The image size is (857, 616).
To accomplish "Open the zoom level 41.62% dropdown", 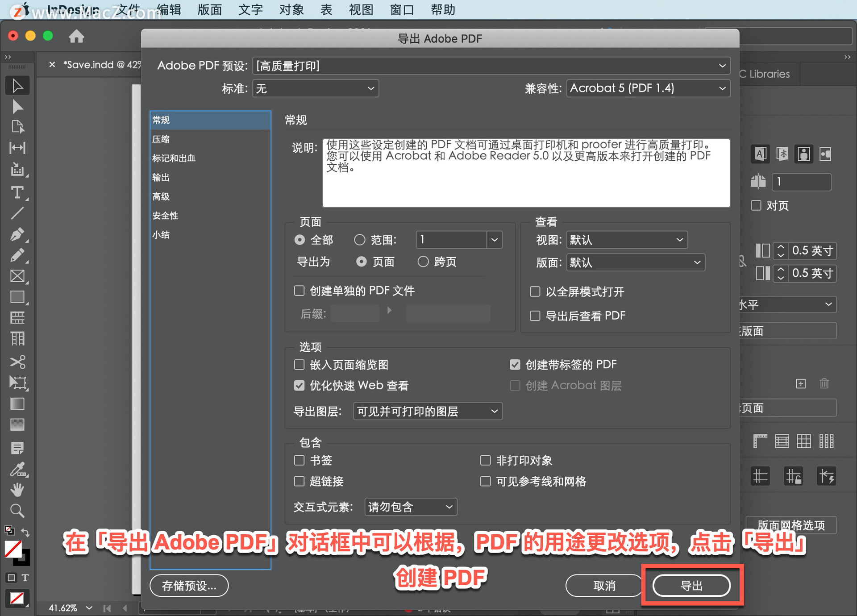I will coord(89,608).
